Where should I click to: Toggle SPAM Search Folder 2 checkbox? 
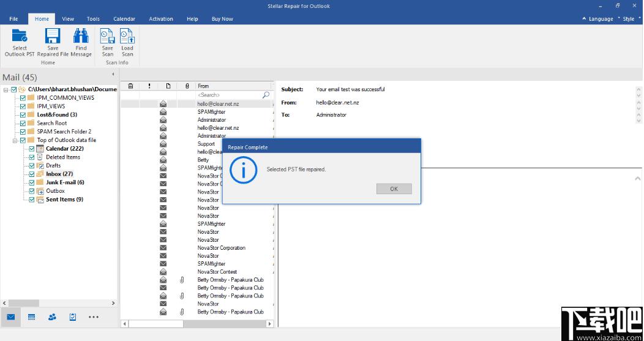click(x=23, y=132)
